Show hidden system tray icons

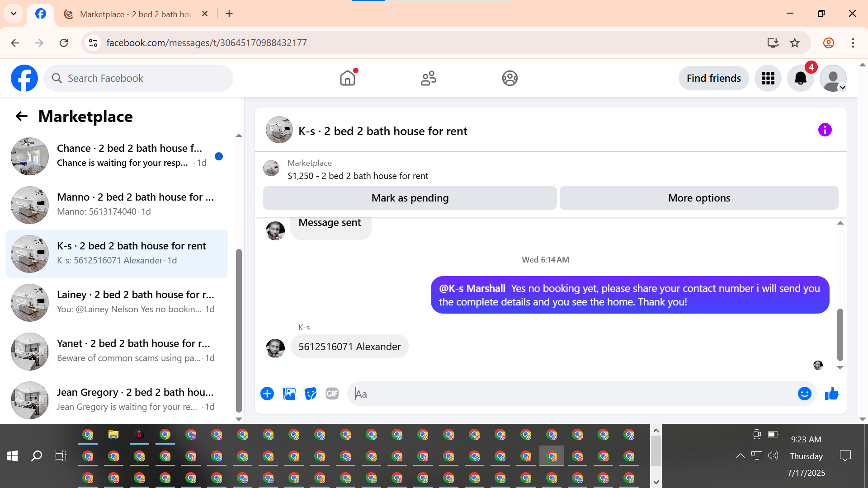[x=740, y=456]
